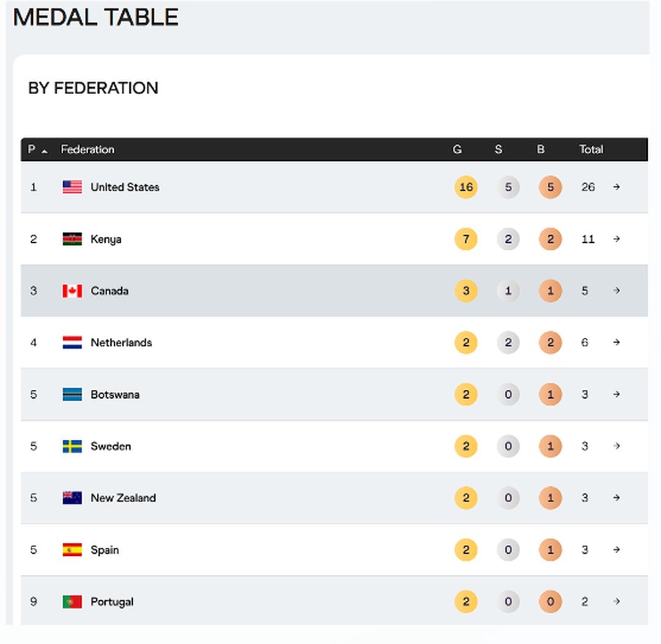
Task: Click United States gold medal badge showing 16
Action: point(466,187)
